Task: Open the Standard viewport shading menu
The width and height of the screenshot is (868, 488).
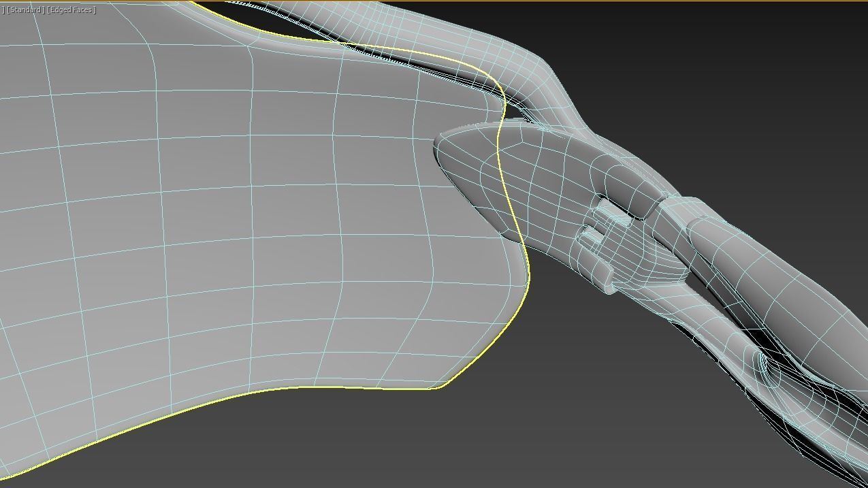Action: coord(25,10)
